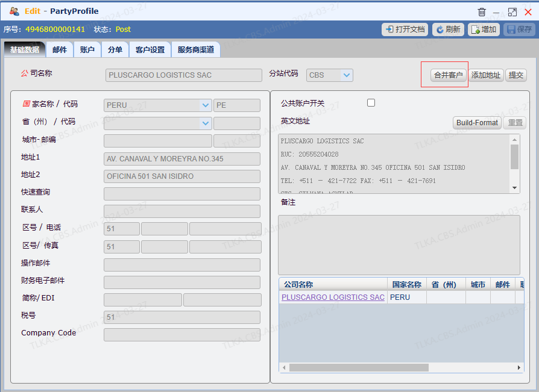This screenshot has height=392, width=539.
Task: Click the country code PE field
Action: click(236, 105)
